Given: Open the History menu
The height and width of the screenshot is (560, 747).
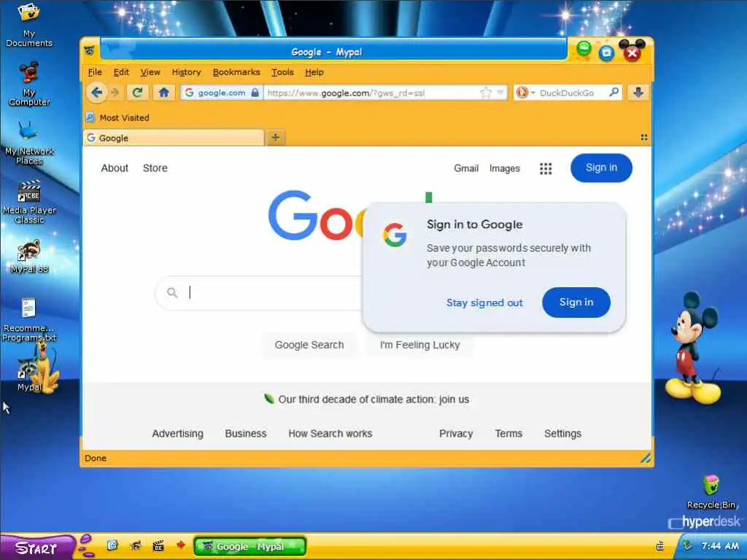Looking at the screenshot, I should pos(186,72).
